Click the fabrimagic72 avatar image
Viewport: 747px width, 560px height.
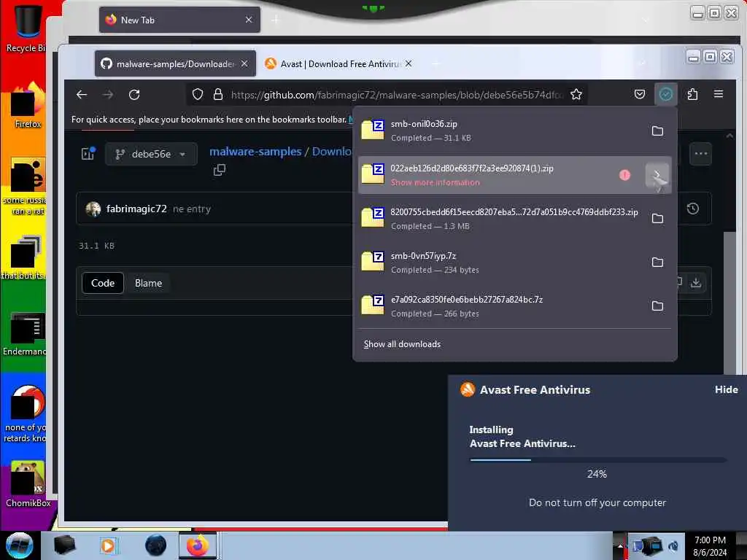pyautogui.click(x=93, y=209)
